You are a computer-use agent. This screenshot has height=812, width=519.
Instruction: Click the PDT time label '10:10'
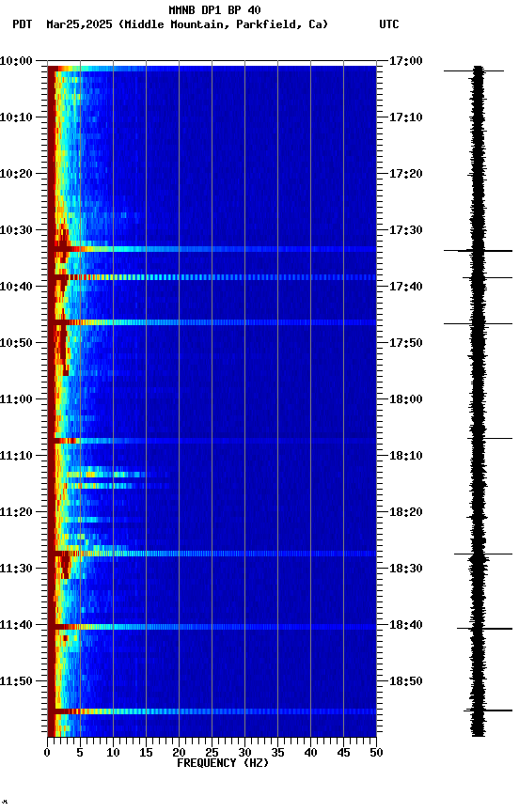(16, 117)
